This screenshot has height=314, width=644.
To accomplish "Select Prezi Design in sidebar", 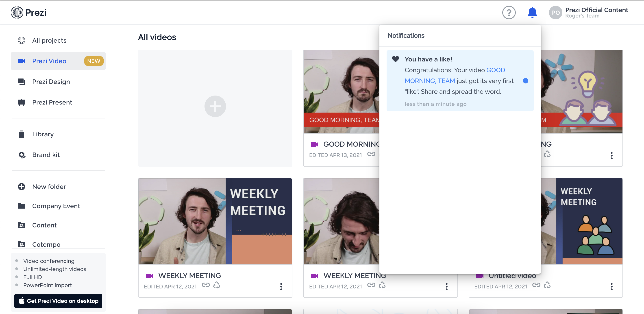I will [x=51, y=82].
